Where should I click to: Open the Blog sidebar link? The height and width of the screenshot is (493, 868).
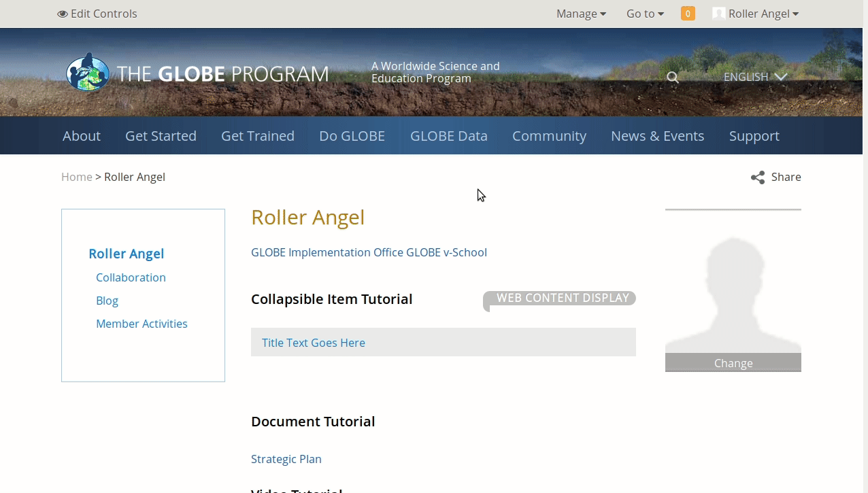pos(107,301)
